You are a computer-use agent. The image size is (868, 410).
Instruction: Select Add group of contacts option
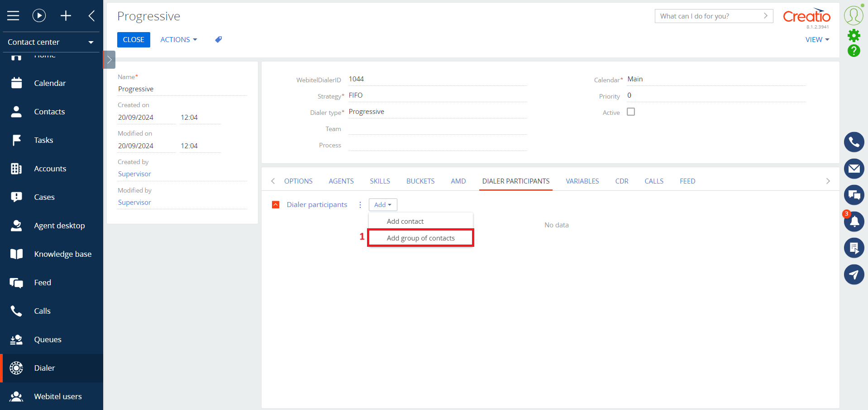coord(421,238)
